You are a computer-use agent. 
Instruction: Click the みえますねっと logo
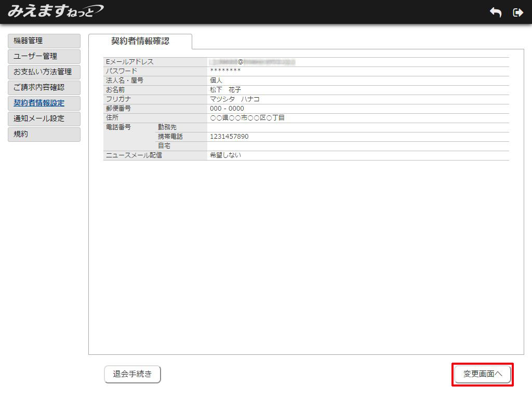(55, 11)
